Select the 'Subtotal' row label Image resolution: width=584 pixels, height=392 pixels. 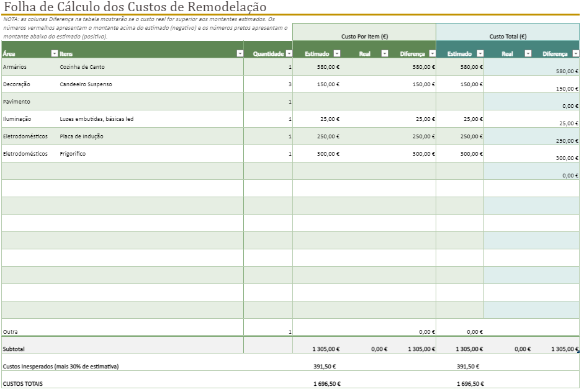(x=14, y=349)
